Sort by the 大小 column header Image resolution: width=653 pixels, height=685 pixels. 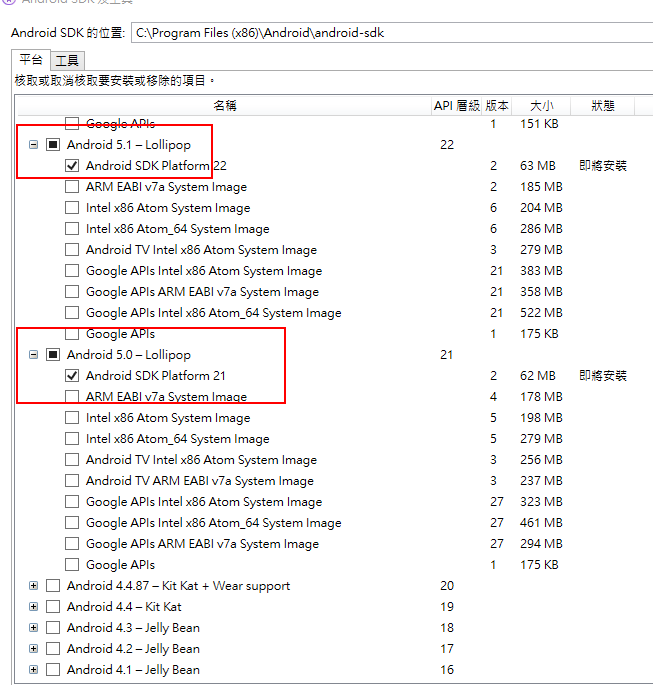[541, 106]
